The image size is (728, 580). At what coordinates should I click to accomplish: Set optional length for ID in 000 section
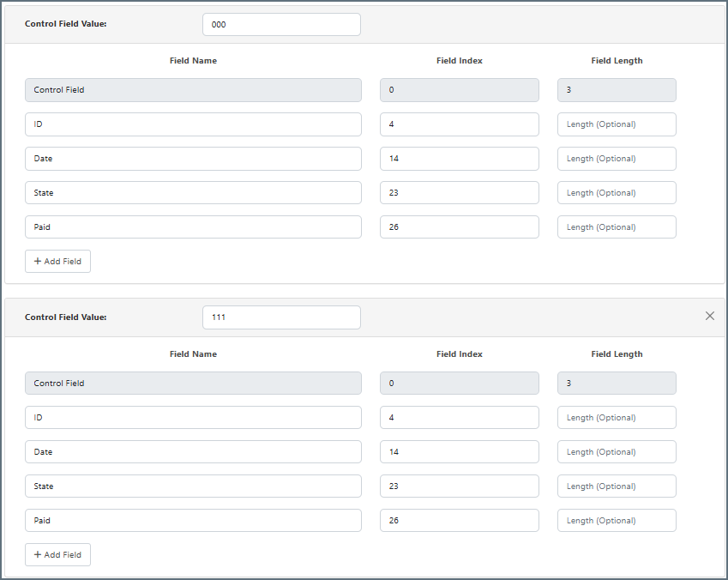617,124
